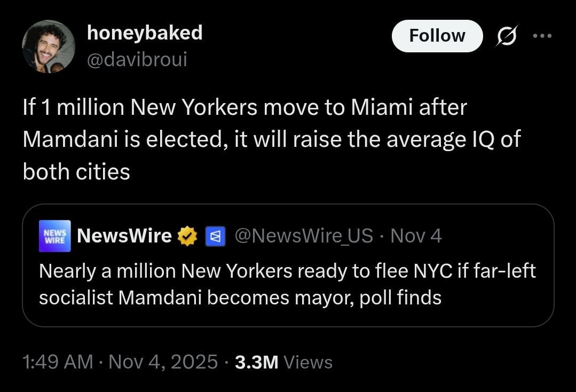Click the 1:49 AM timestamp
This screenshot has height=392, width=576.
pyautogui.click(x=58, y=362)
